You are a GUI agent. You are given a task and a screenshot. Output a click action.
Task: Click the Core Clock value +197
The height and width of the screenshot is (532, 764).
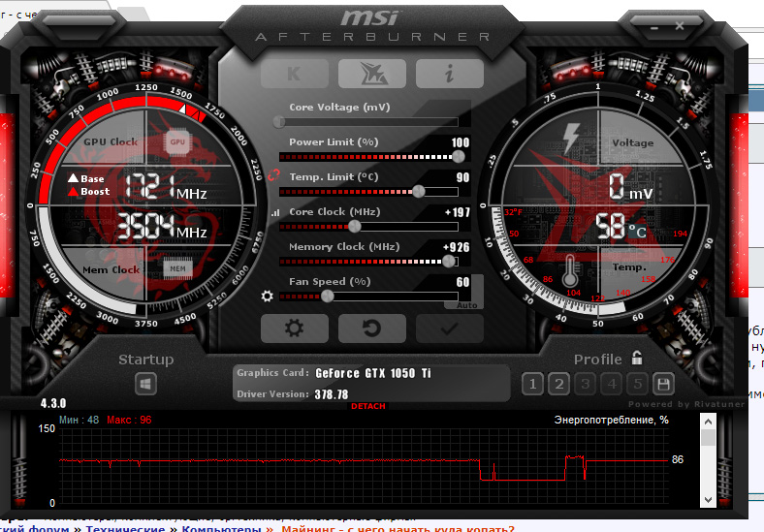(457, 212)
